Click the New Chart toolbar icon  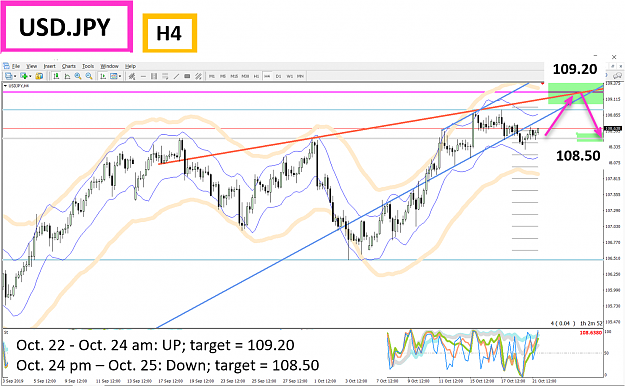[8, 76]
